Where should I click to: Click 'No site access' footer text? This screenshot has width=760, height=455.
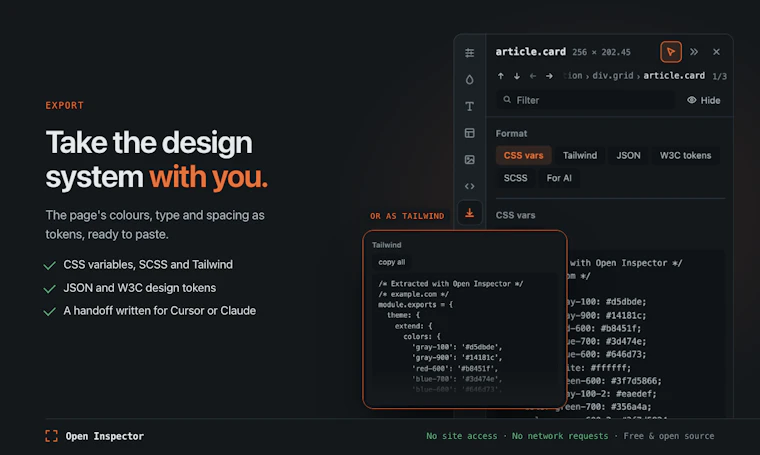click(x=461, y=436)
